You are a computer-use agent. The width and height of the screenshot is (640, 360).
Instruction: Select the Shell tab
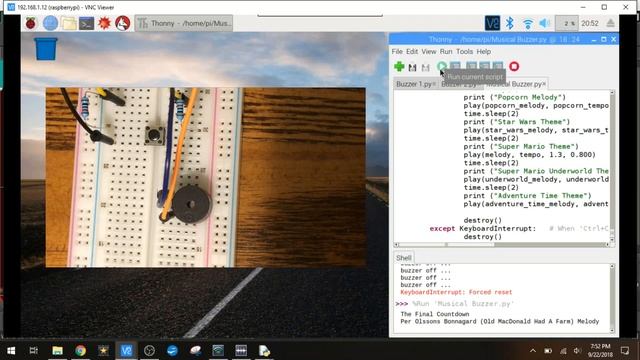coord(404,258)
